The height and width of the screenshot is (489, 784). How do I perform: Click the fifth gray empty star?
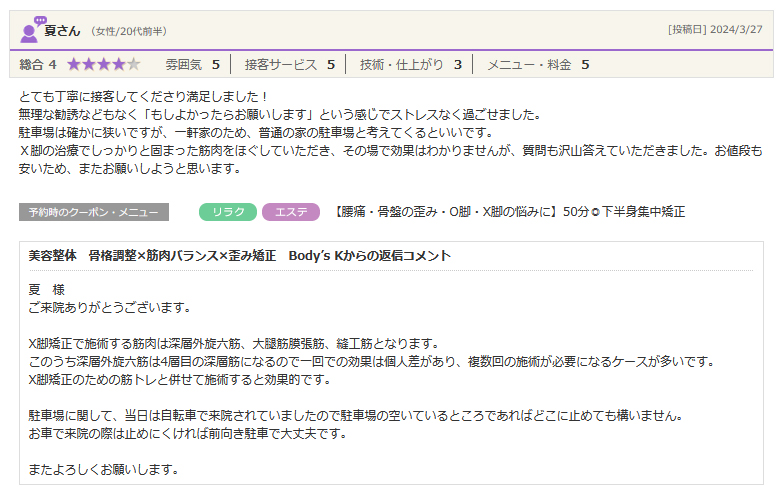[134, 65]
